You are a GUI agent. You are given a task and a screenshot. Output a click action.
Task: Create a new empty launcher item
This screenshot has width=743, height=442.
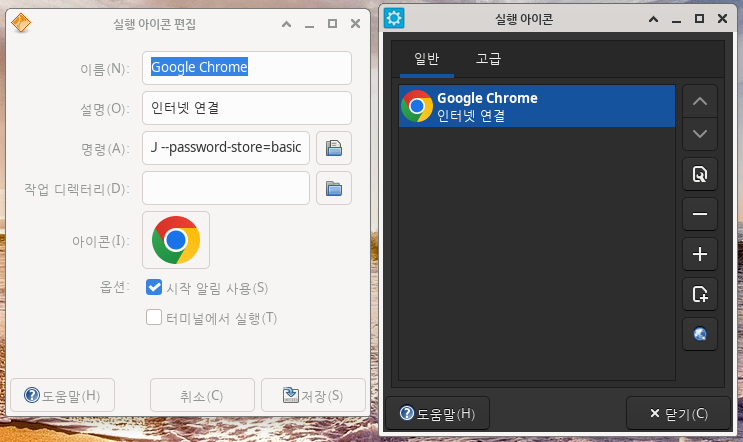pyautogui.click(x=699, y=294)
